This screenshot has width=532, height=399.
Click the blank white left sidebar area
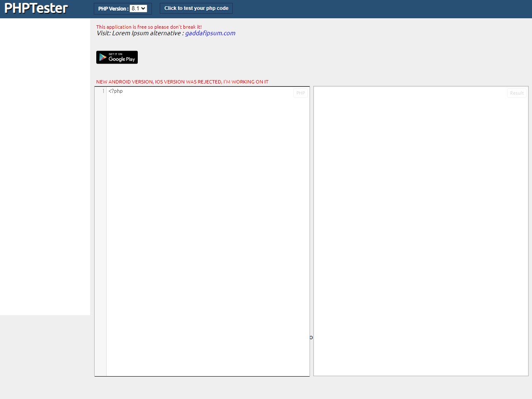click(45, 166)
